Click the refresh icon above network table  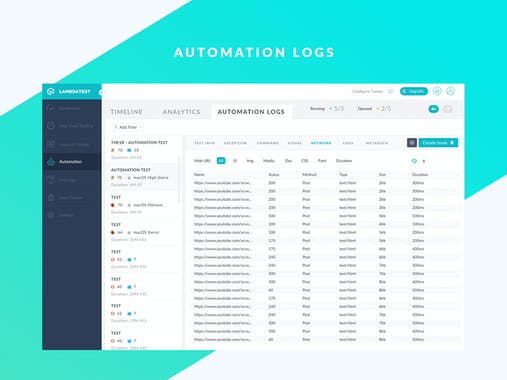(414, 161)
